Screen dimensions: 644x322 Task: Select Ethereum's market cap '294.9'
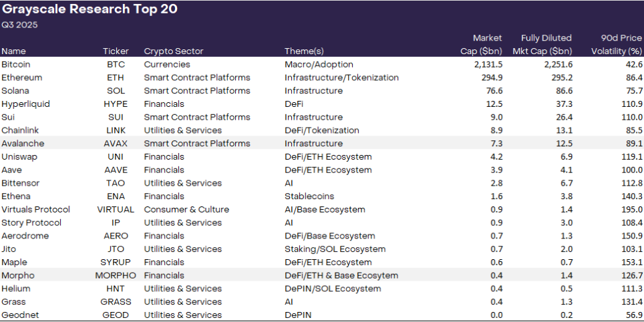click(491, 77)
